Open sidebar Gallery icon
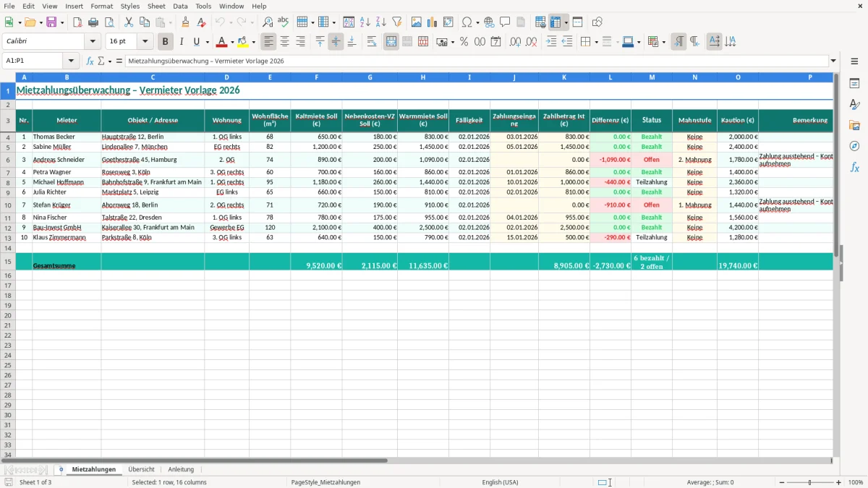 (854, 125)
